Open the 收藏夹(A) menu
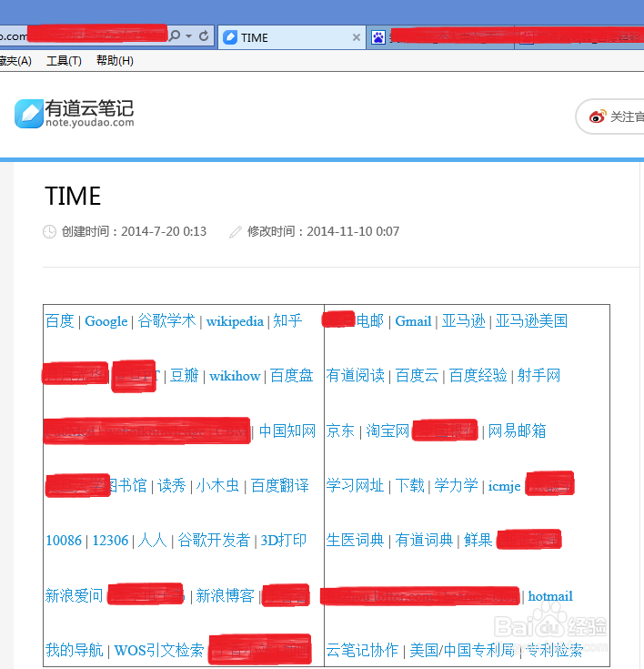This screenshot has width=644, height=669. tap(15, 61)
